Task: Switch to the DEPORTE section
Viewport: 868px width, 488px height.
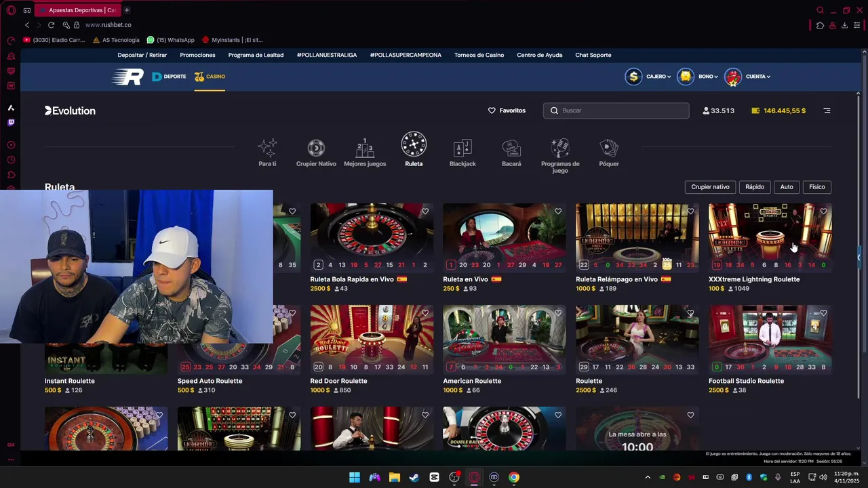Action: 169,77
